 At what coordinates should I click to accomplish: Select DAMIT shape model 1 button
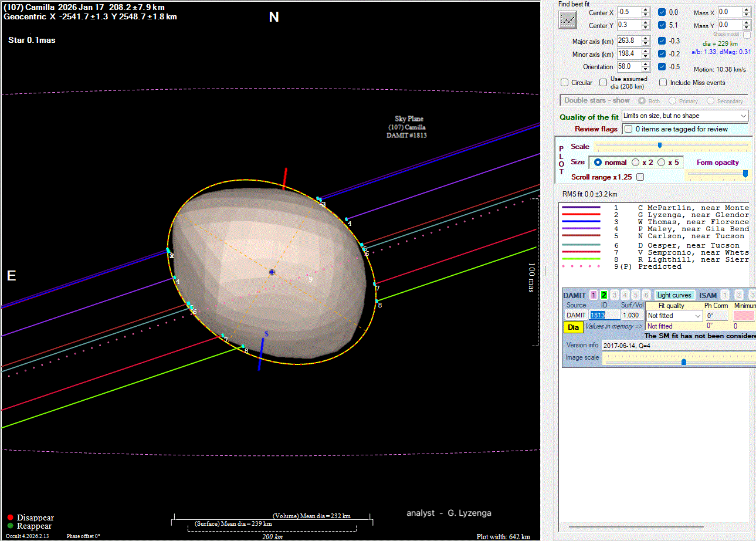[594, 295]
